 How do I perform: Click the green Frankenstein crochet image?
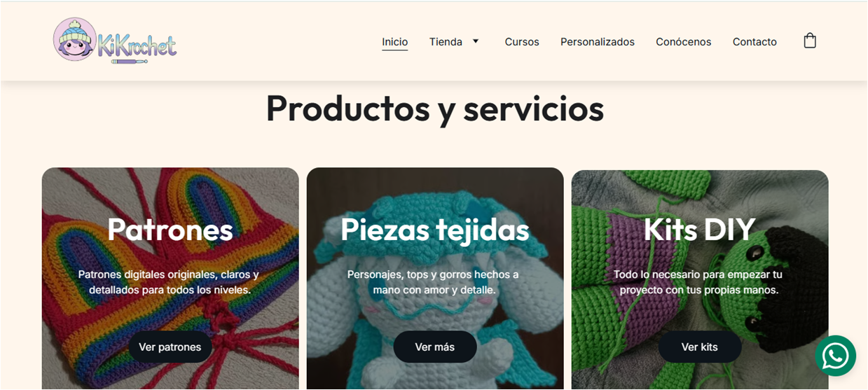[700, 279]
